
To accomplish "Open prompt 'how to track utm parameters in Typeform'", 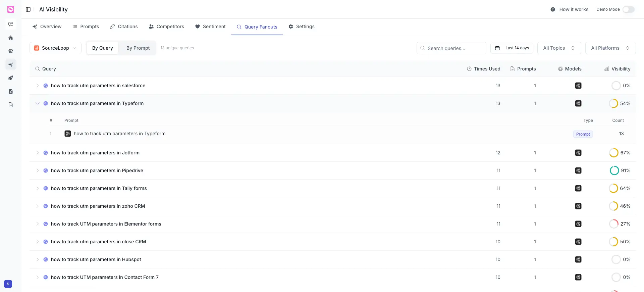I will 119,134.
